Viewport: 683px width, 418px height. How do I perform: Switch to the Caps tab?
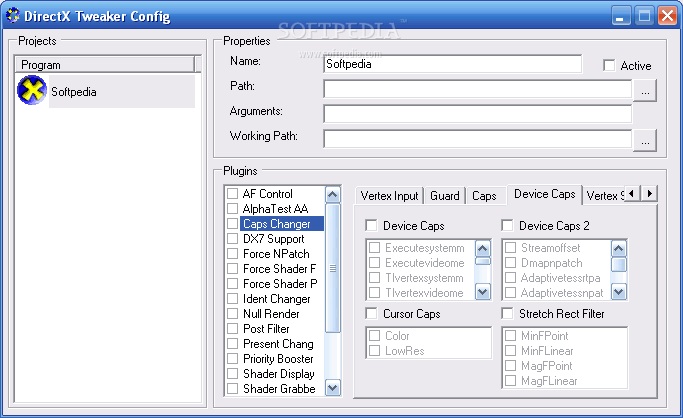tap(484, 196)
